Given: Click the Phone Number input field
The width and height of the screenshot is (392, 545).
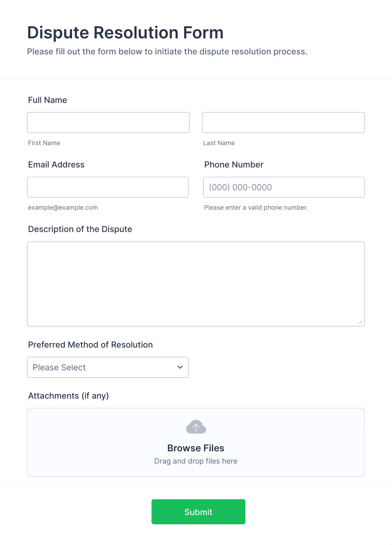Looking at the screenshot, I should tap(284, 187).
